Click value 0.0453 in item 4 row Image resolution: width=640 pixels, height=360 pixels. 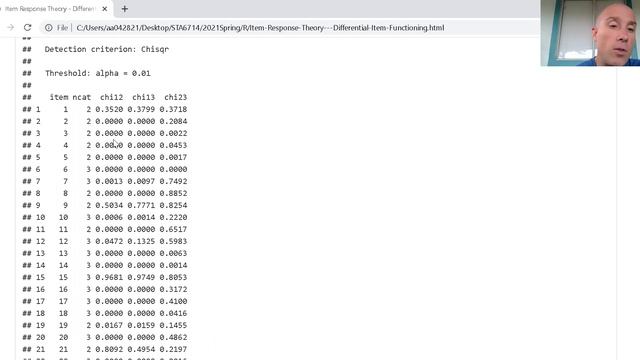[173, 145]
